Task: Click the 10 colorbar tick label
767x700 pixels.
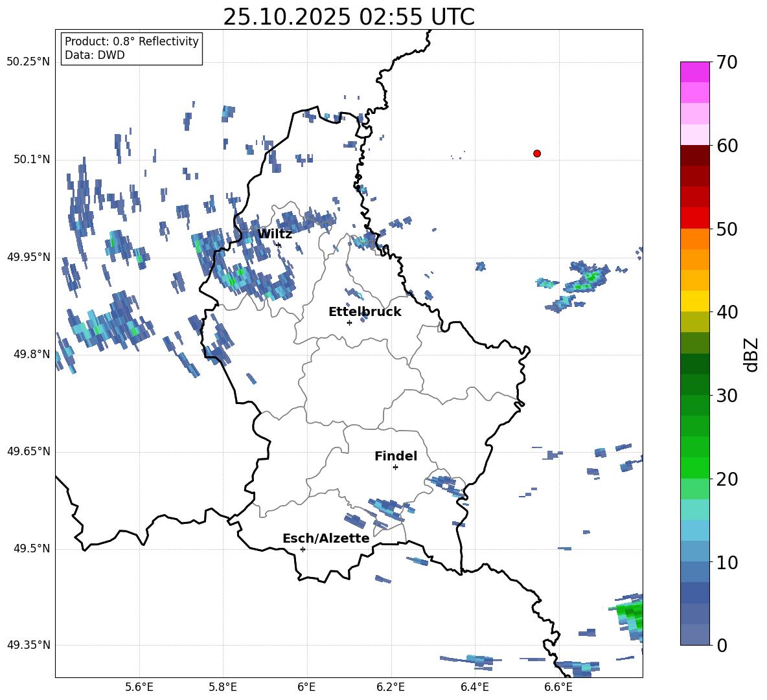Action: tap(727, 562)
